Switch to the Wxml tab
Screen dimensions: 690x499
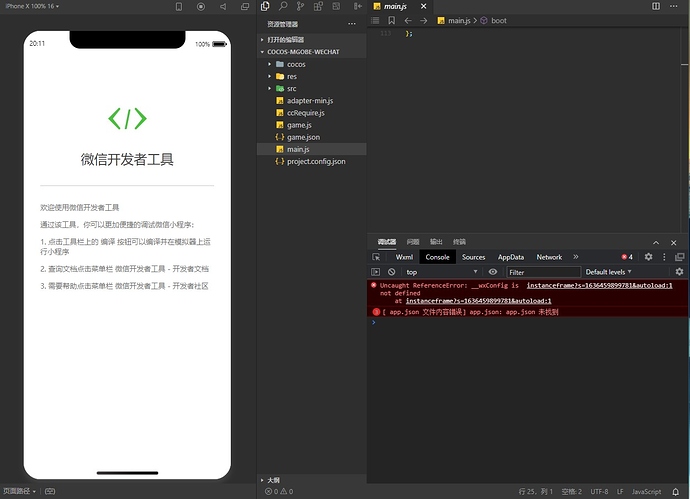404,257
